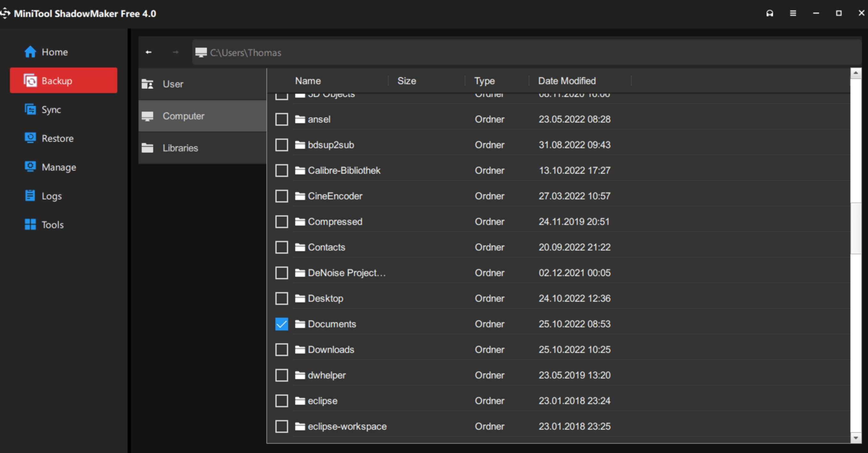Open the Tools section

[x=64, y=225]
